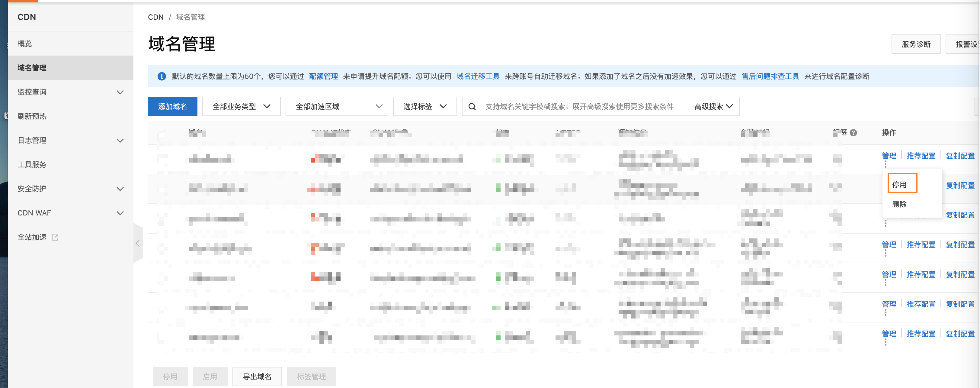Click the 导出域名 button

point(257,377)
